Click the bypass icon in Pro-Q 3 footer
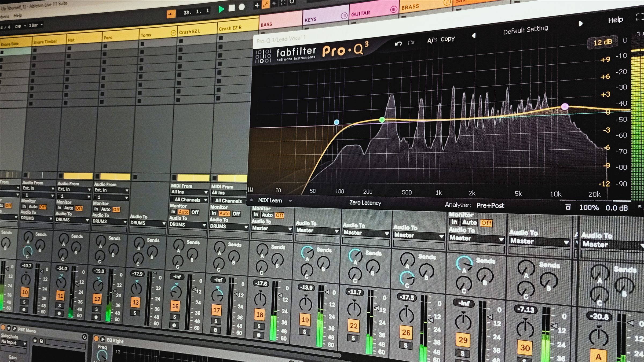Screen dimensions: 644x362 568,207
